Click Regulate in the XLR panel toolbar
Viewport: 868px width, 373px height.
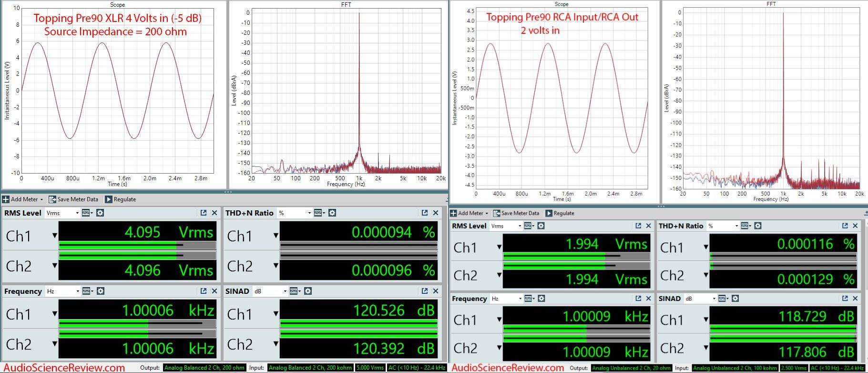[121, 199]
